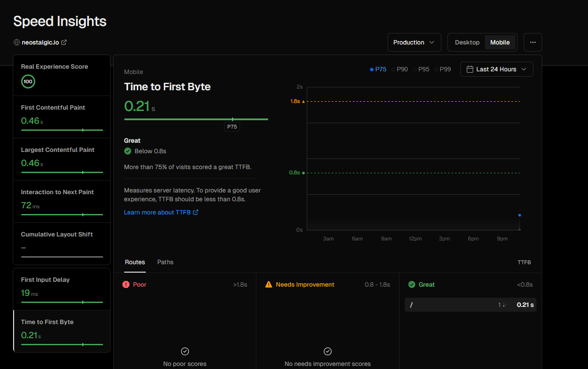This screenshot has width=588, height=369.
Task: Select the P99 percentile option
Action: pos(443,69)
